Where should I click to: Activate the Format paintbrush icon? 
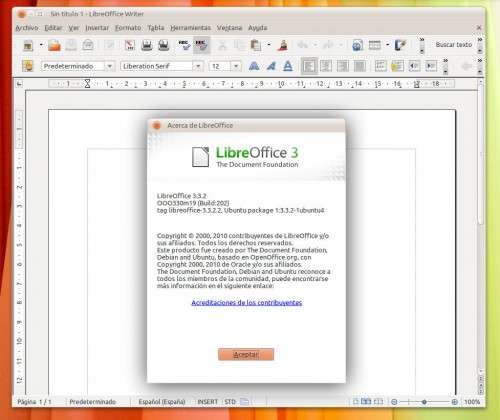click(283, 45)
